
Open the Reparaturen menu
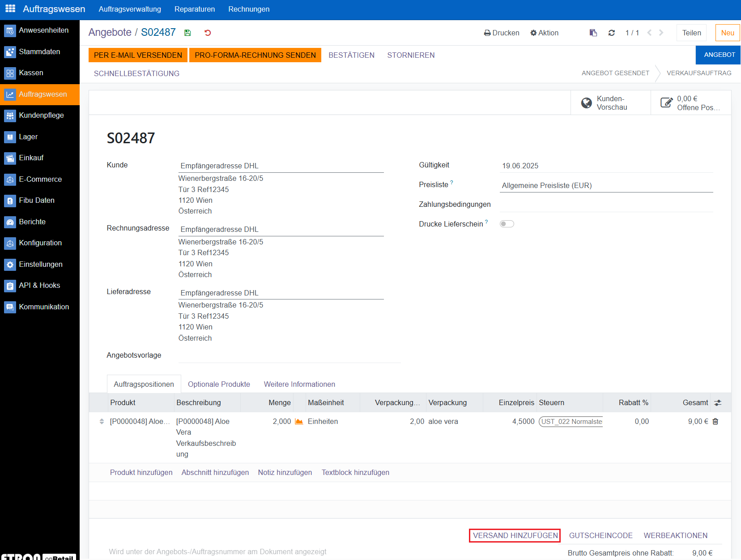[195, 9]
